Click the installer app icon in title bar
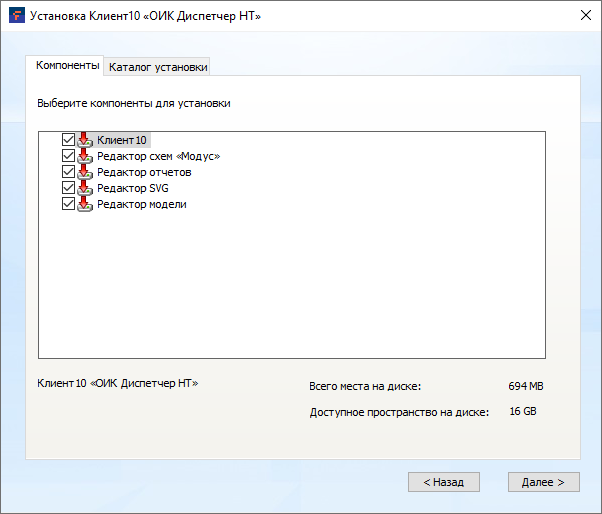The height and width of the screenshot is (514, 602). tap(16, 16)
